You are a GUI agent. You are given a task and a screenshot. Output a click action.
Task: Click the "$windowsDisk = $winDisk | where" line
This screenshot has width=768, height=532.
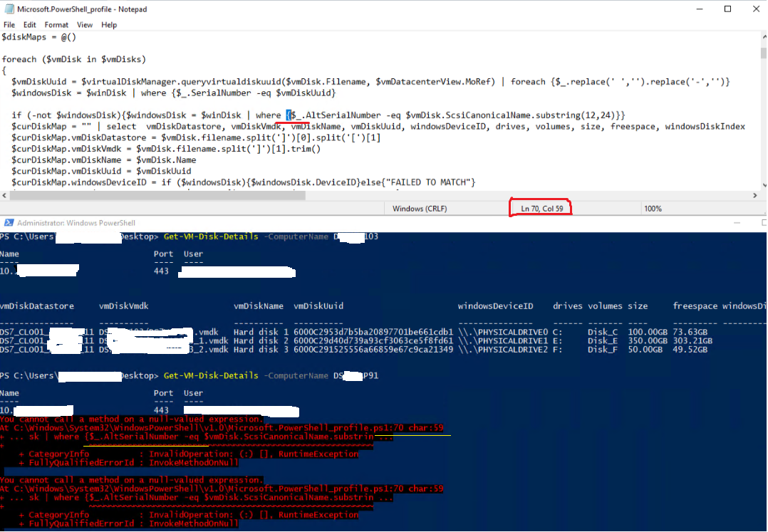174,93
